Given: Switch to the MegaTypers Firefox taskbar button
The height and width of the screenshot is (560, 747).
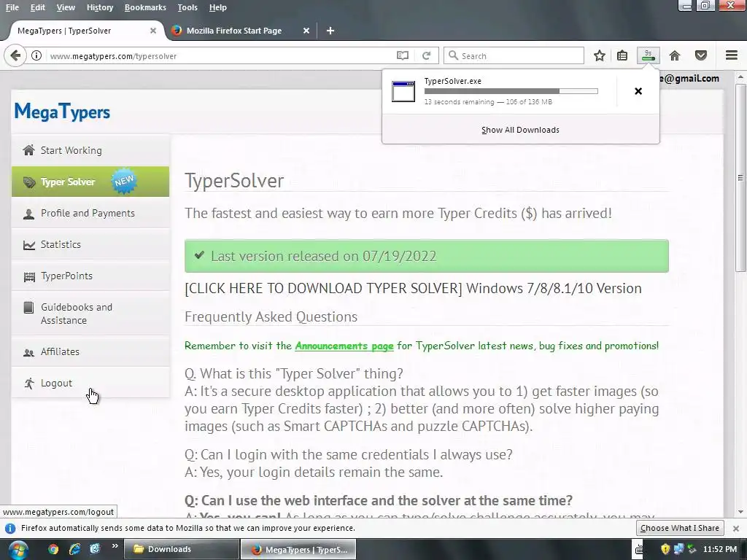Looking at the screenshot, I should pyautogui.click(x=298, y=550).
